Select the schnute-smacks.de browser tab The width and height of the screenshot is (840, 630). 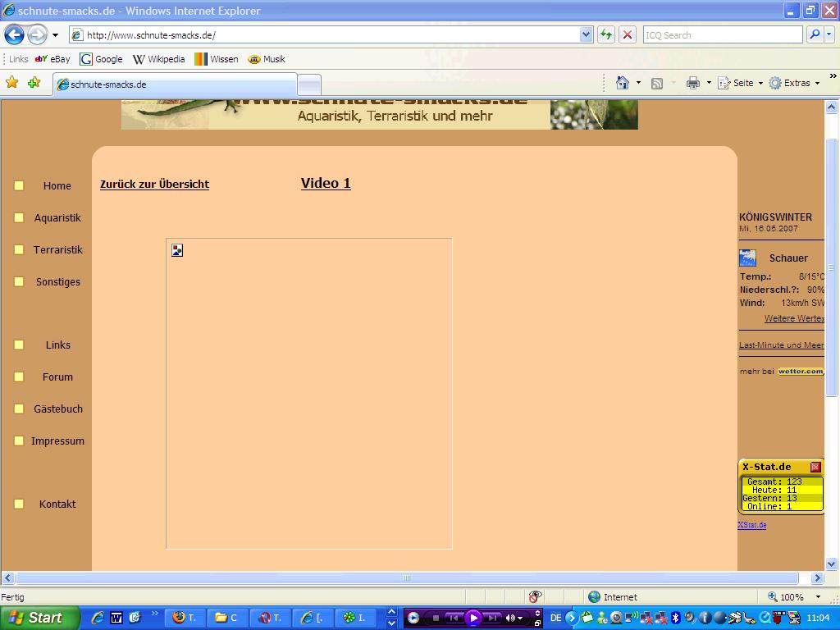174,84
